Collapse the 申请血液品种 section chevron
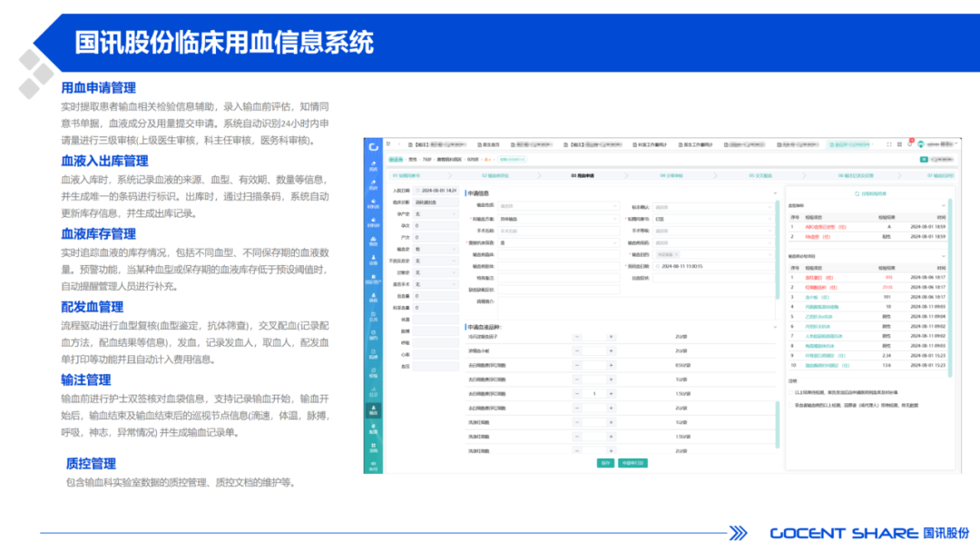The image size is (980, 552). pyautogui.click(x=775, y=327)
